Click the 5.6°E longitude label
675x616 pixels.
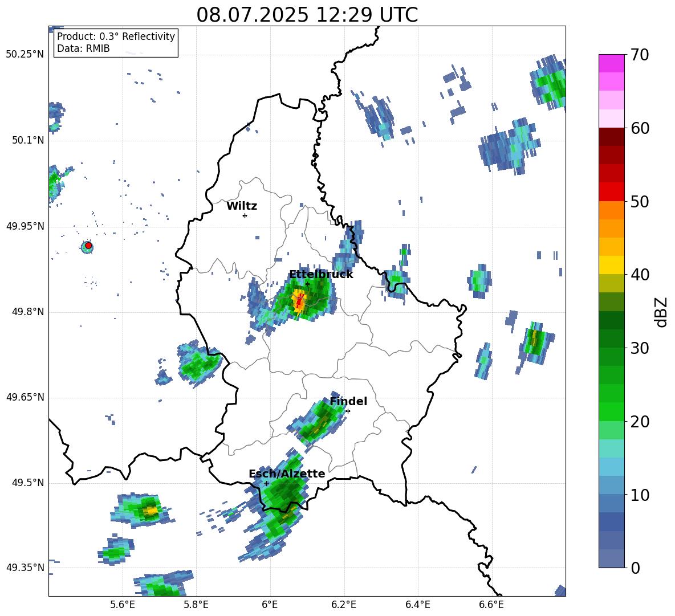123,605
